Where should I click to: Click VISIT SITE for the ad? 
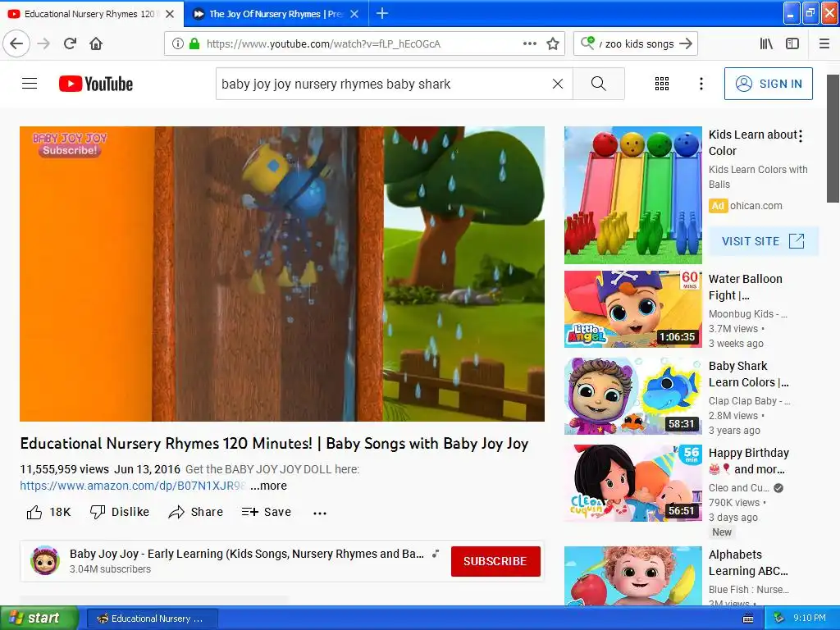(x=764, y=241)
